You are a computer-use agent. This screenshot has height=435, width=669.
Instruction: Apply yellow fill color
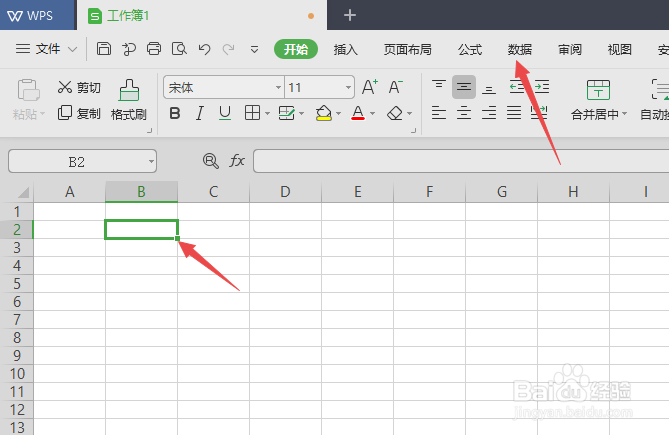tap(324, 113)
